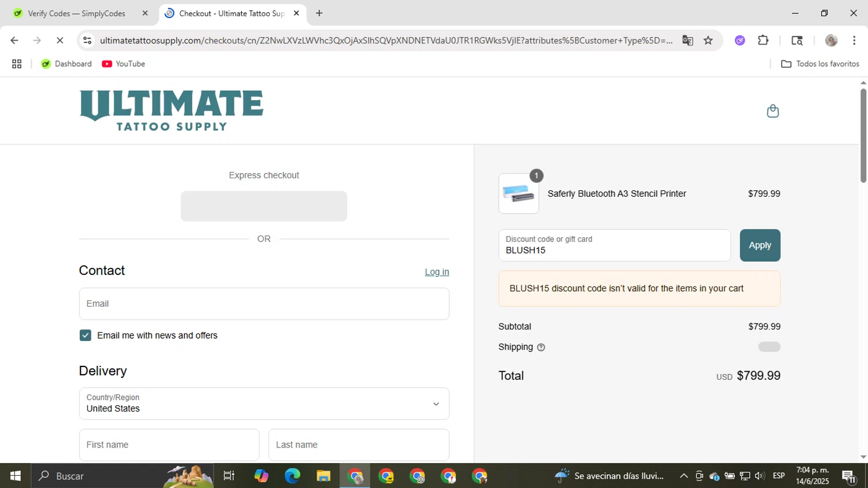The height and width of the screenshot is (488, 868).
Task: Switch to Verify Codes SimplyCodes tab
Action: [77, 13]
